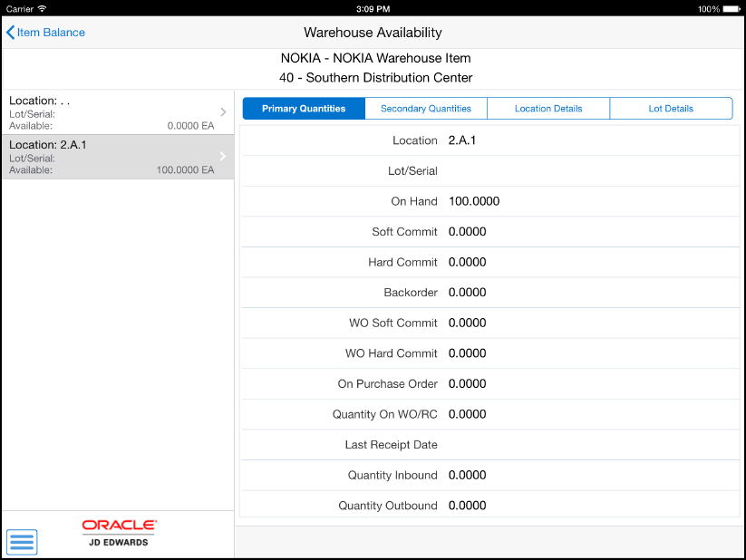Click NOKIA Warehouse Item heading
This screenshot has width=746, height=560.
(x=376, y=58)
